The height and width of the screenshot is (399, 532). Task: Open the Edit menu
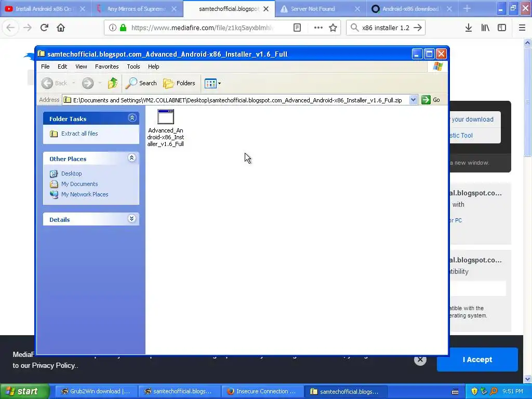click(62, 66)
